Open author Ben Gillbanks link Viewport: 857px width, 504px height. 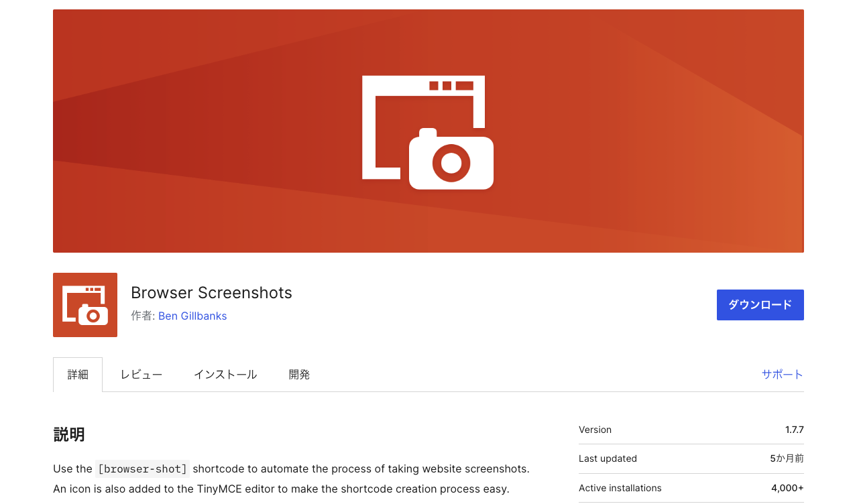[192, 316]
